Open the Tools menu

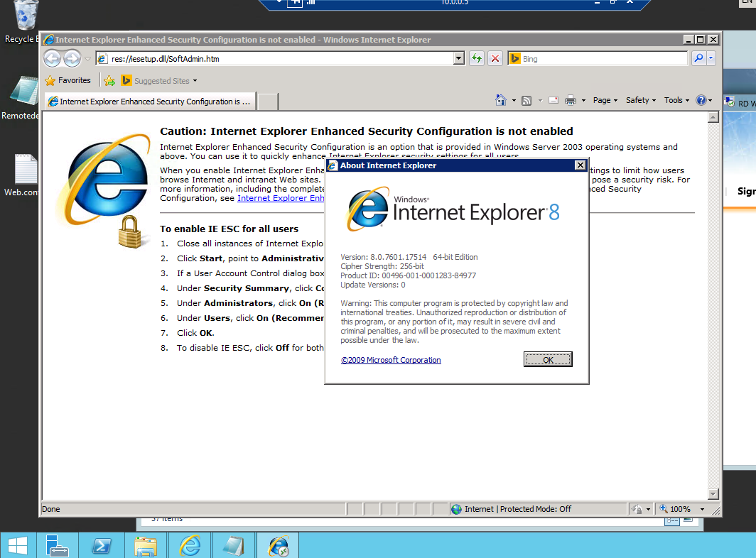676,100
